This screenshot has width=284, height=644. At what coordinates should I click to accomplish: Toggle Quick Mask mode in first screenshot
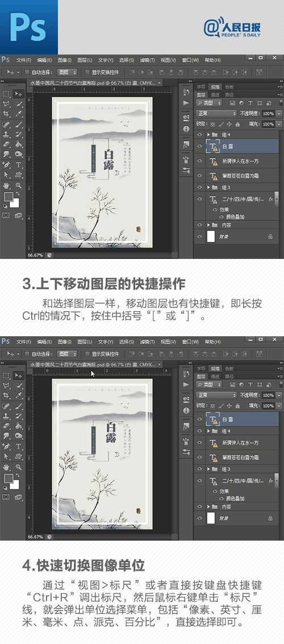click(7, 215)
